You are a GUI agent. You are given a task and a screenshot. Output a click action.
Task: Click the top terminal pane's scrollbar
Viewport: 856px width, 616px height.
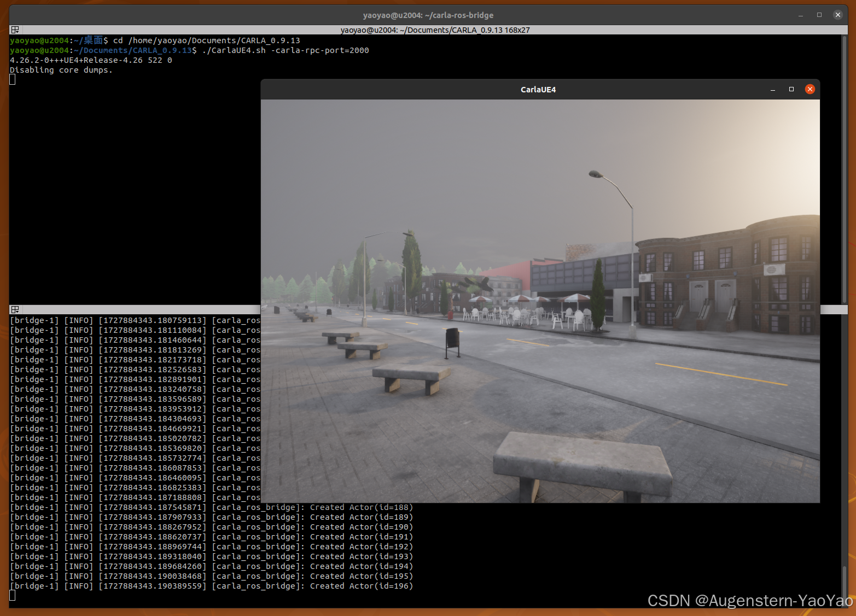844,164
